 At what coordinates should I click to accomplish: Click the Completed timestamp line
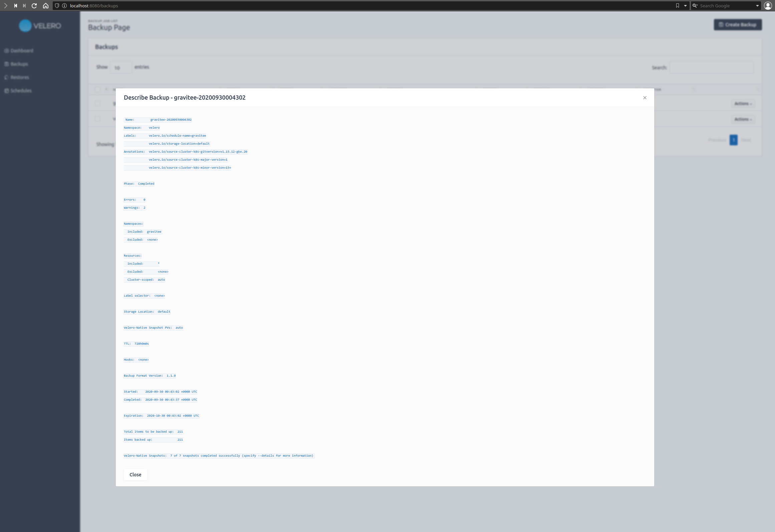coord(160,400)
